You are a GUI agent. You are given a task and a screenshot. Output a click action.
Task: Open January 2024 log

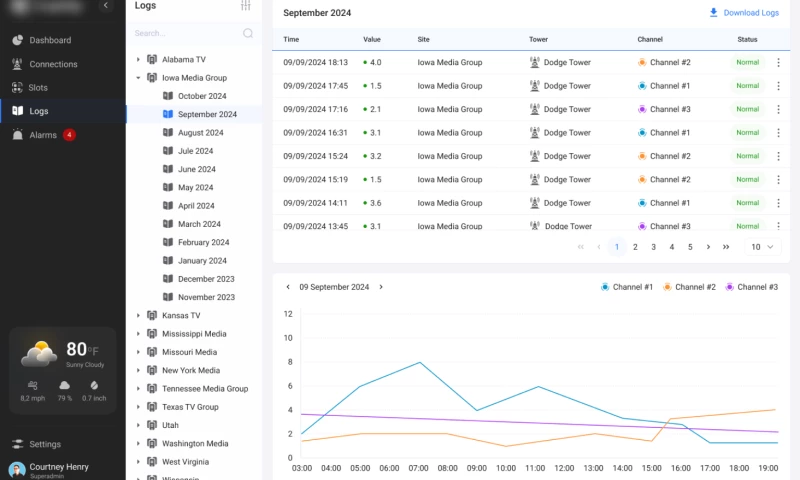[202, 261]
